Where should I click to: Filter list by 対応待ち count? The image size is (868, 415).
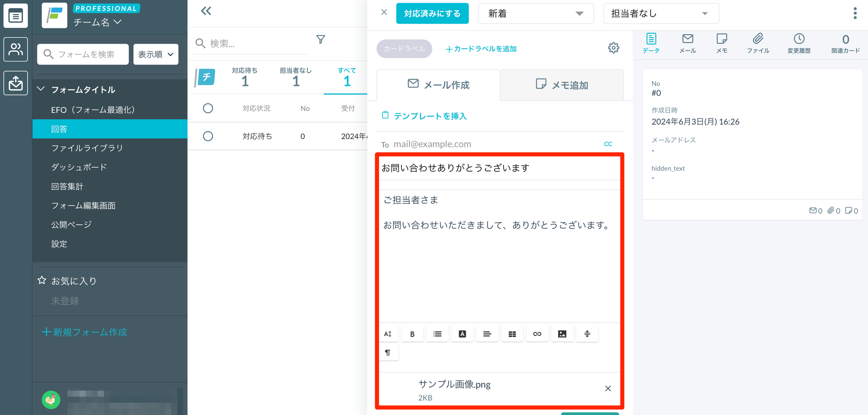point(245,77)
